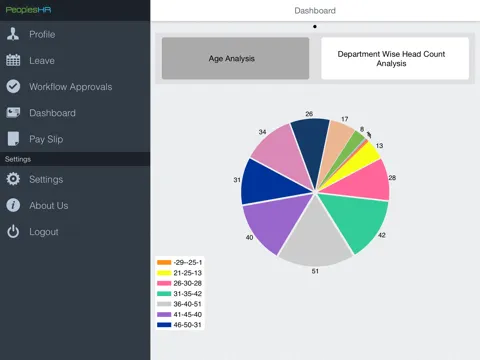Viewport: 480px width, 360px height.
Task: Click legend text 36-40-51
Action: pos(188,304)
